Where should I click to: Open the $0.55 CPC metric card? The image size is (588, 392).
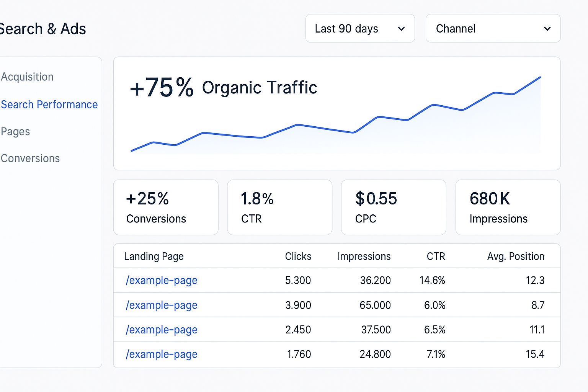393,207
